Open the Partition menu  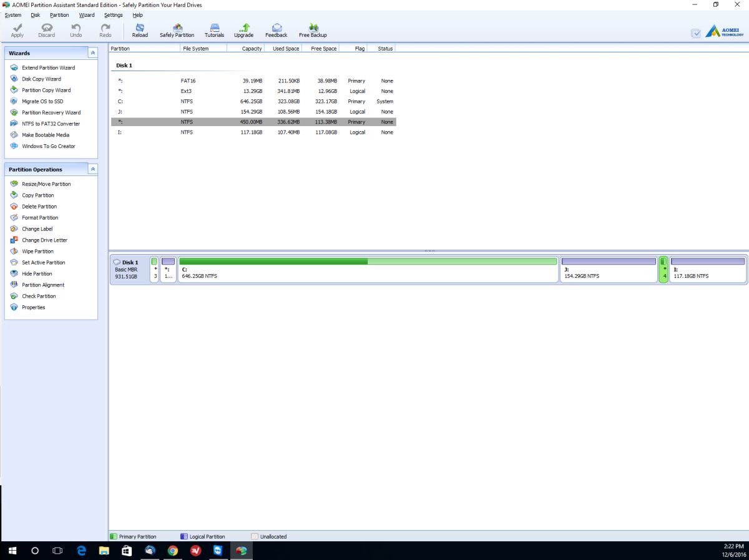click(x=59, y=15)
